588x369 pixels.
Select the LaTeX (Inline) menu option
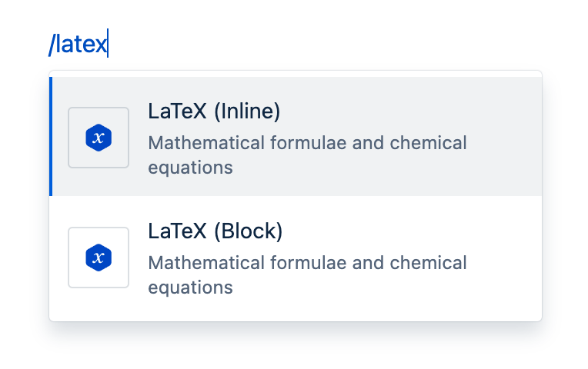[296, 137]
